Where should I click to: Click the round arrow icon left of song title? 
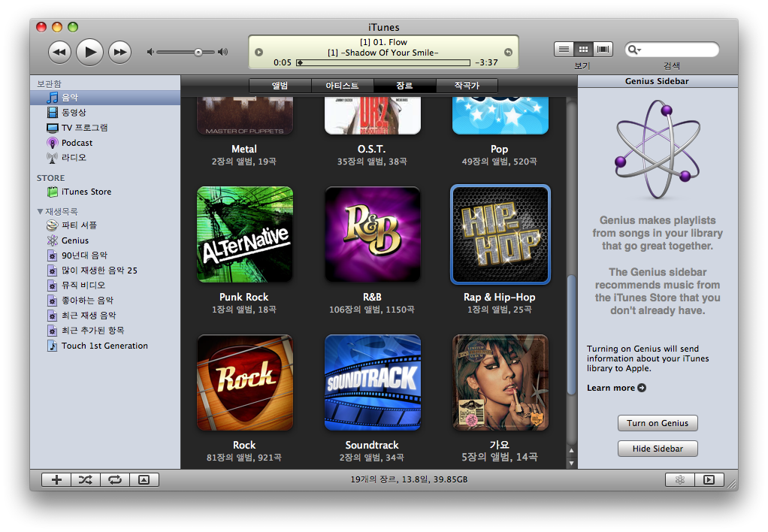click(259, 53)
